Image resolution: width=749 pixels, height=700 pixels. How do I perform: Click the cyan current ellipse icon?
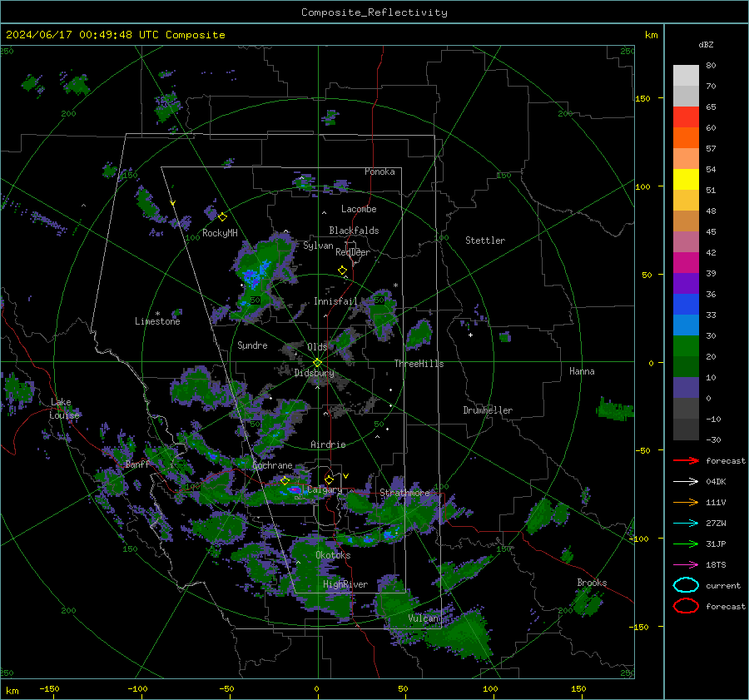[686, 585]
